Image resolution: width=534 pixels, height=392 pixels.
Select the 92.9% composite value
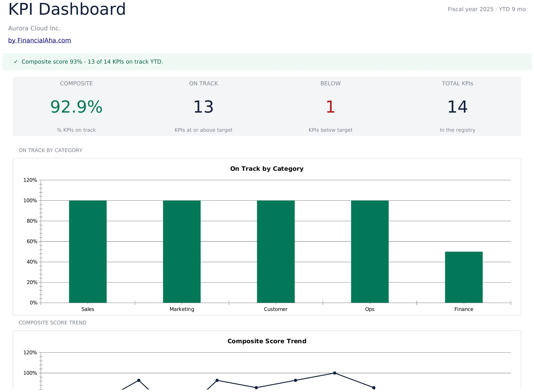(x=76, y=107)
